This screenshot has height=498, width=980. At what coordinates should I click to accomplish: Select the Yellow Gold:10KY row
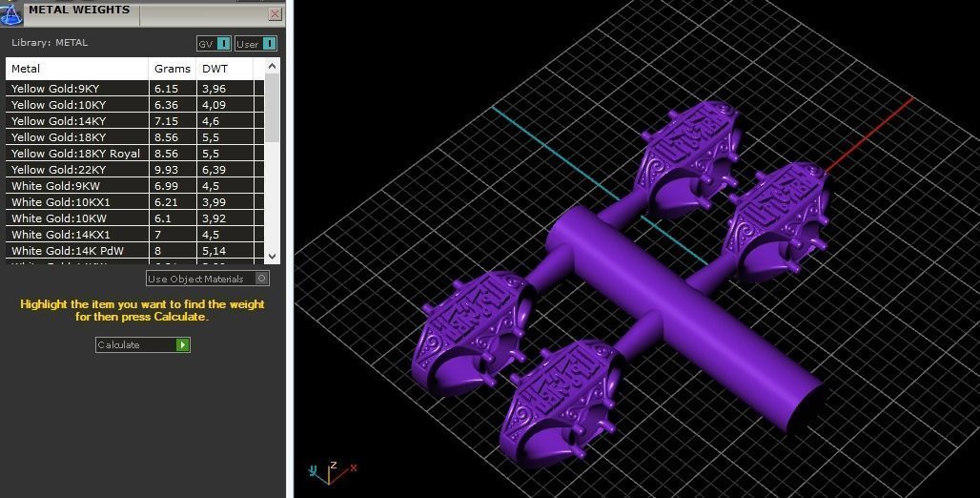[x=134, y=105]
